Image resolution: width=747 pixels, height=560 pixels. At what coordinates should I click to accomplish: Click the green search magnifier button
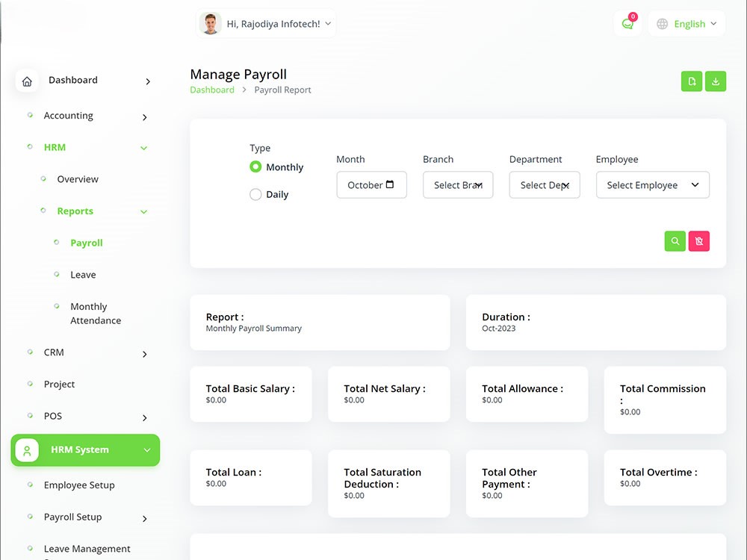675,241
